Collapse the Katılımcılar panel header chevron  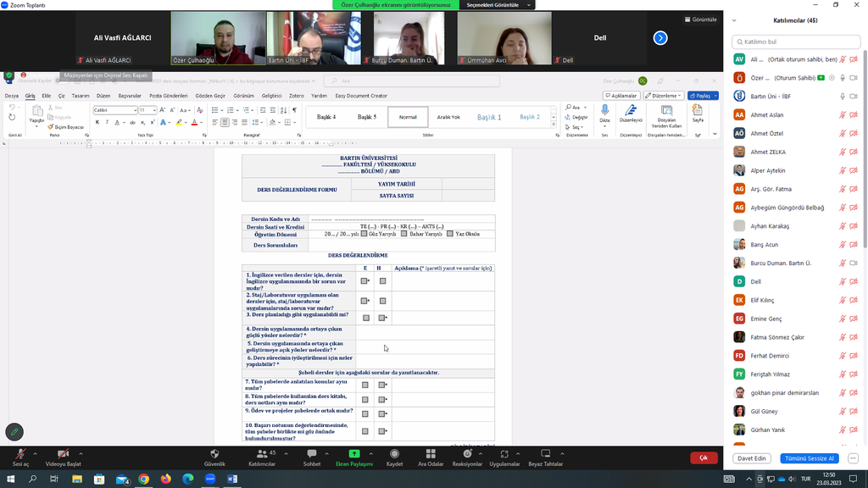point(734,20)
